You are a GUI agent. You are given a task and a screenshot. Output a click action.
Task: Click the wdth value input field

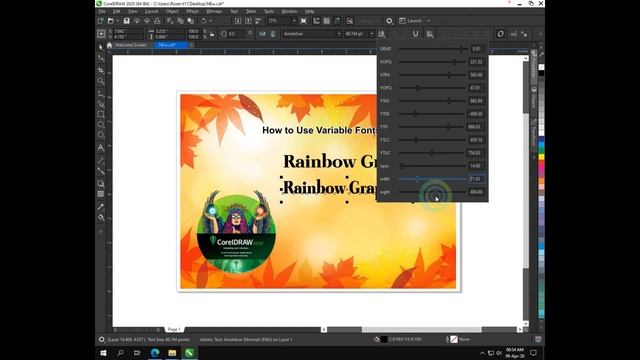click(x=476, y=179)
